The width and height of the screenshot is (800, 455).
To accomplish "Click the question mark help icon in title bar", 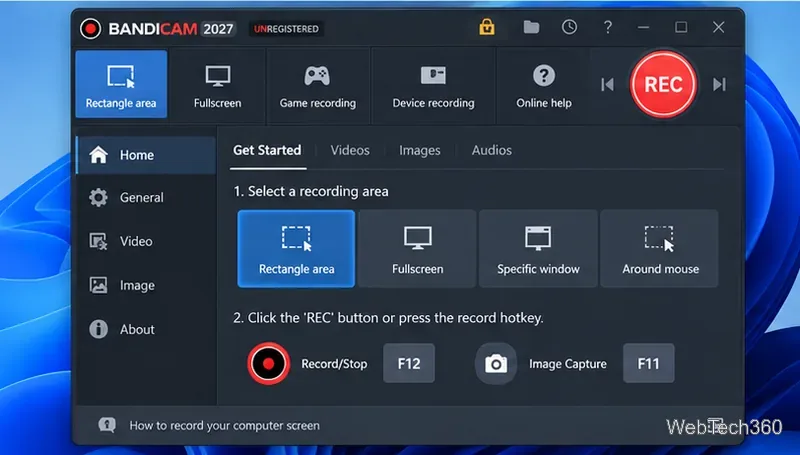I will [607, 27].
